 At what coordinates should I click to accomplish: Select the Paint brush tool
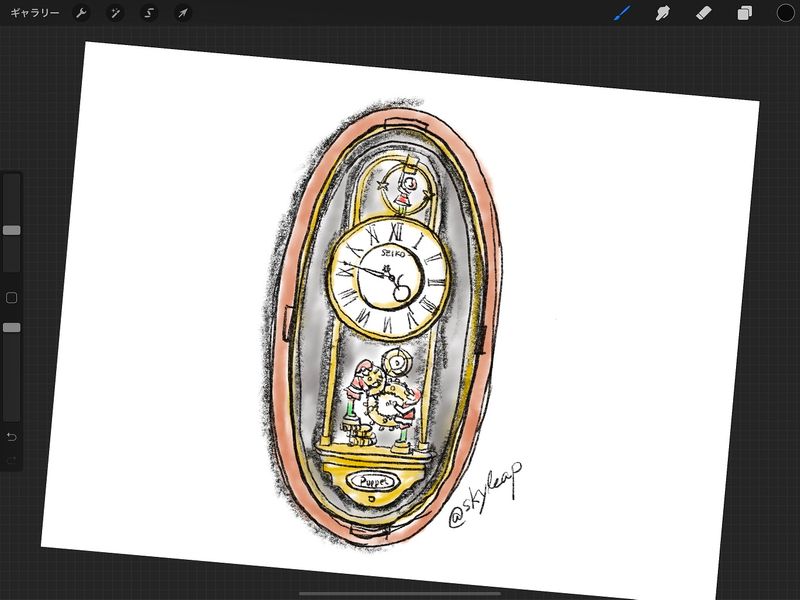click(622, 14)
